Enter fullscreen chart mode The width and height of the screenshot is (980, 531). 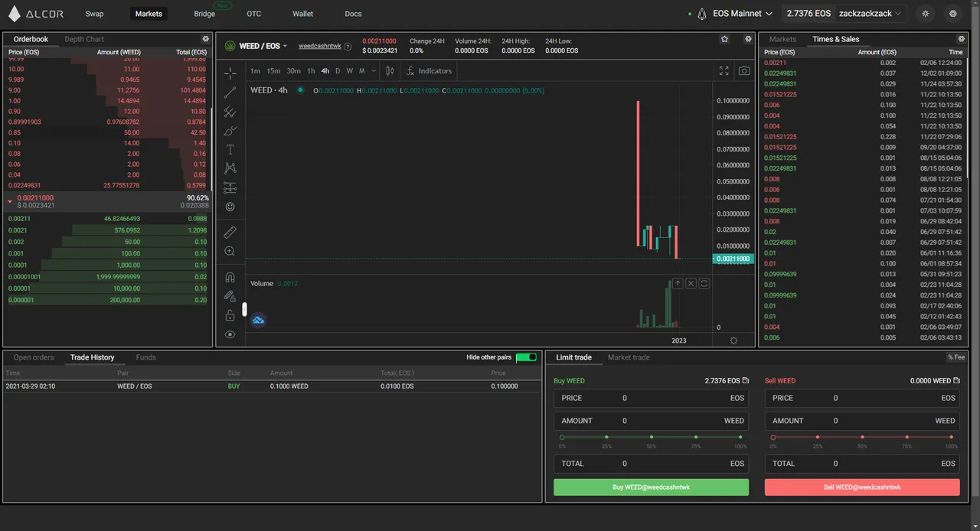point(724,70)
